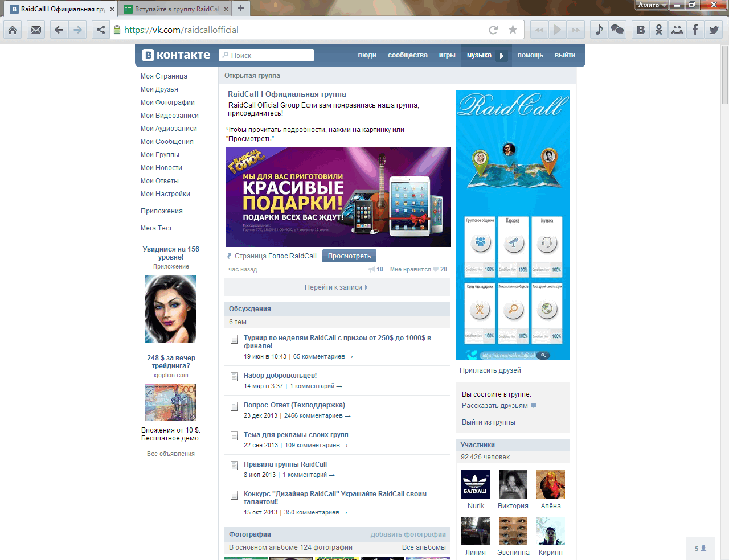Open the Facebook toolbar icon
729x560 pixels.
tap(695, 30)
